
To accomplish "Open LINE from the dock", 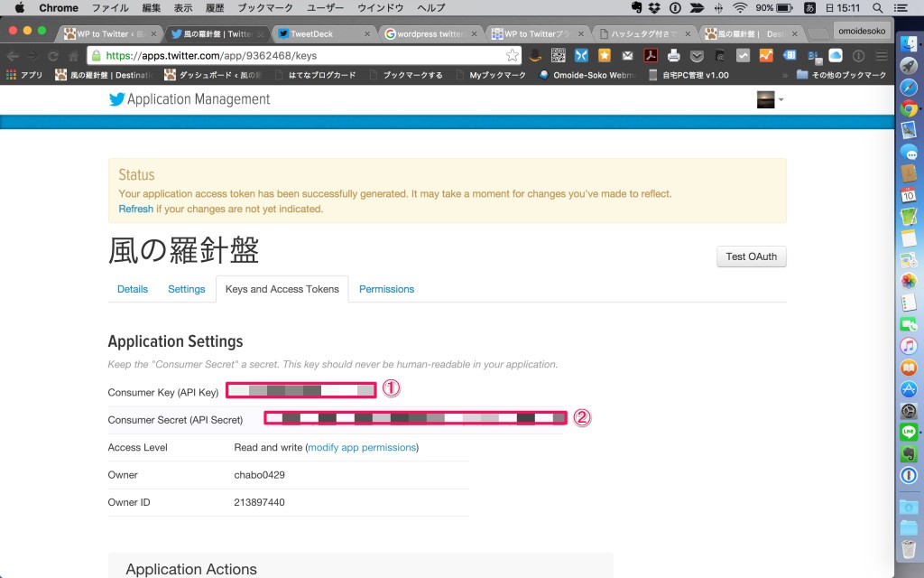I will point(909,433).
